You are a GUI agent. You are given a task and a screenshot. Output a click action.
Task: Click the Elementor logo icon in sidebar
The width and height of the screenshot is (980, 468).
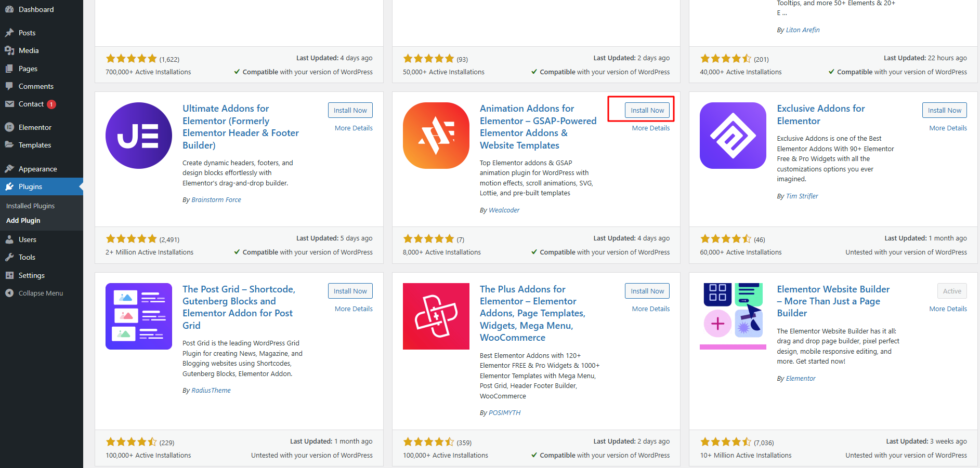click(x=9, y=127)
